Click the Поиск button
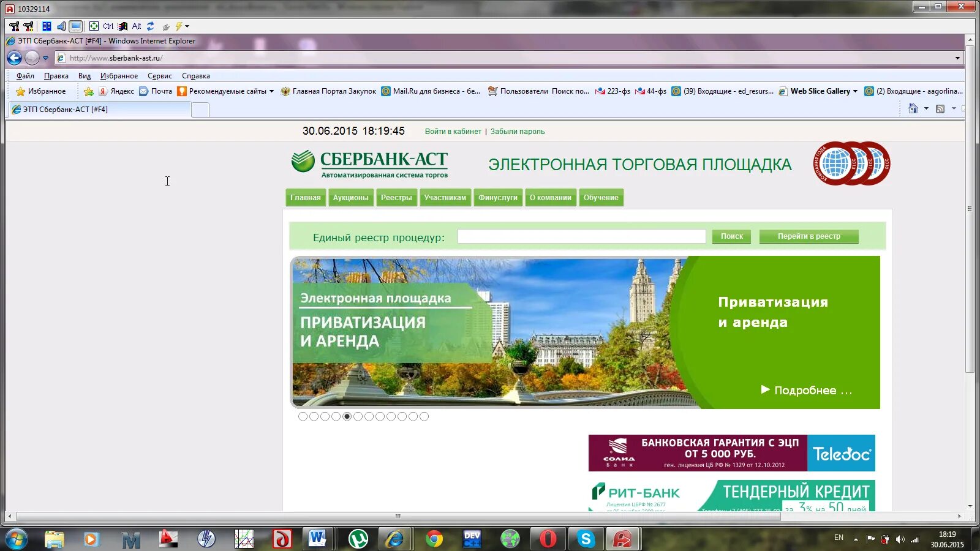980x551 pixels. (x=732, y=236)
